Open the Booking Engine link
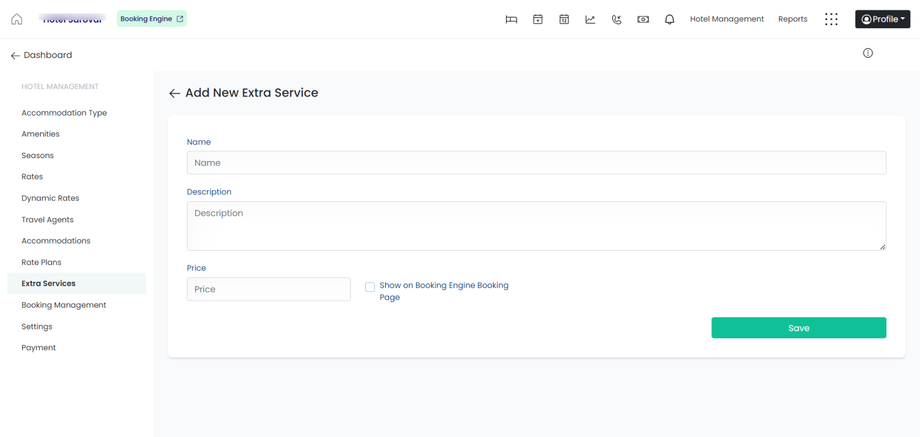Screen dimensions: 920x437 point(152,19)
